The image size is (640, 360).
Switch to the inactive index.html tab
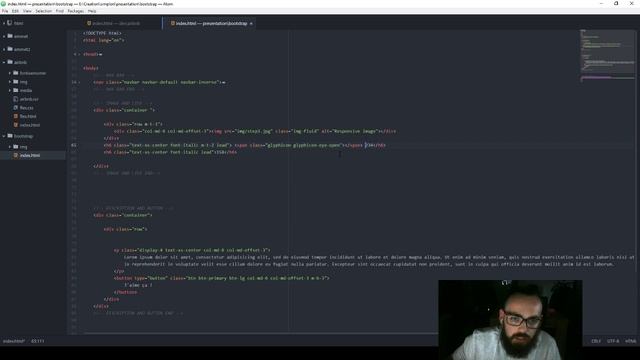pos(116,23)
